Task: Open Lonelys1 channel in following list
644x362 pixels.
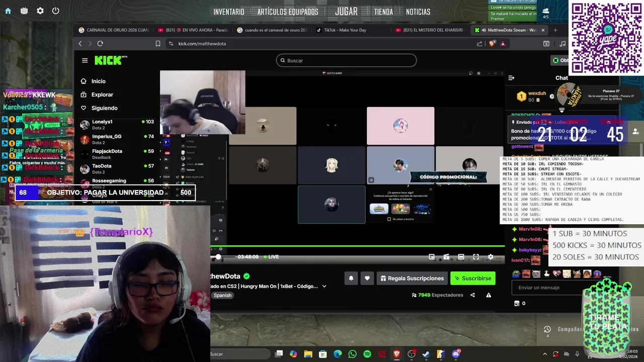Action: point(117,125)
